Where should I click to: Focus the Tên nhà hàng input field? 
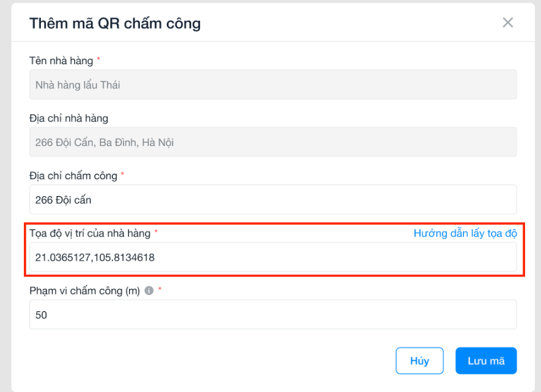[x=273, y=84]
